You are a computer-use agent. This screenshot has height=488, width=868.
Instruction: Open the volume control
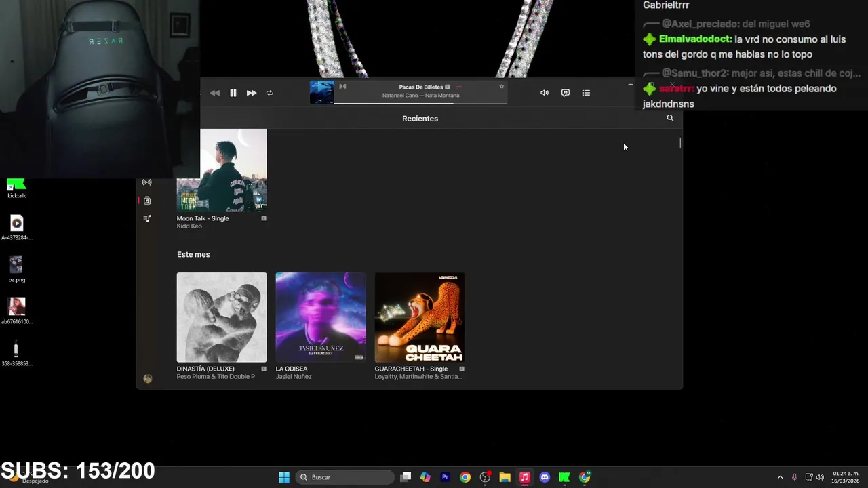[544, 93]
